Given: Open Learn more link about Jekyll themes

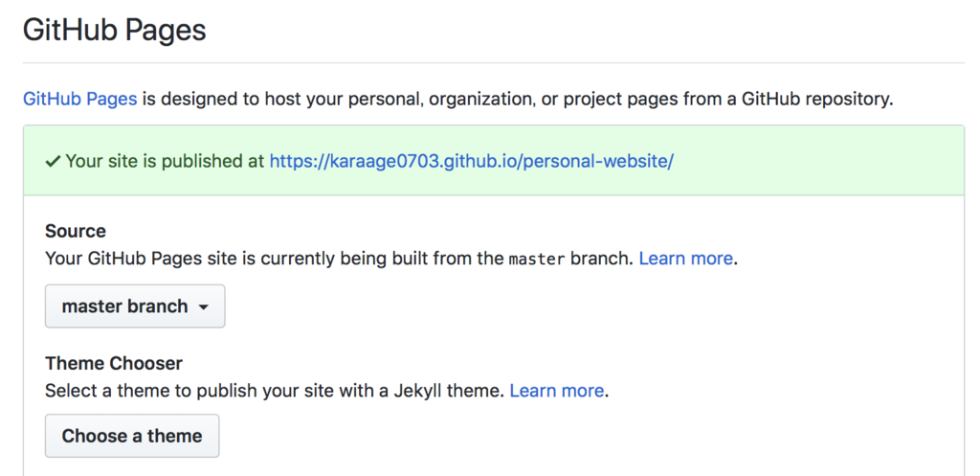Looking at the screenshot, I should (556, 391).
